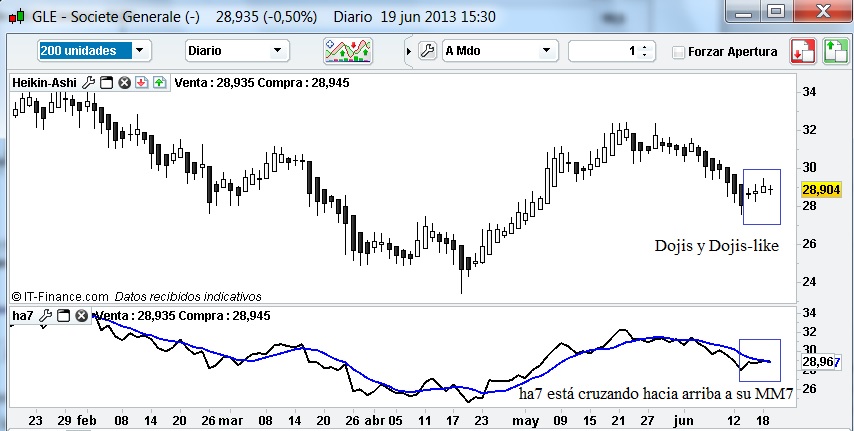The image size is (854, 431).
Task: Click the yellow 28,904 price label
Action: click(821, 190)
